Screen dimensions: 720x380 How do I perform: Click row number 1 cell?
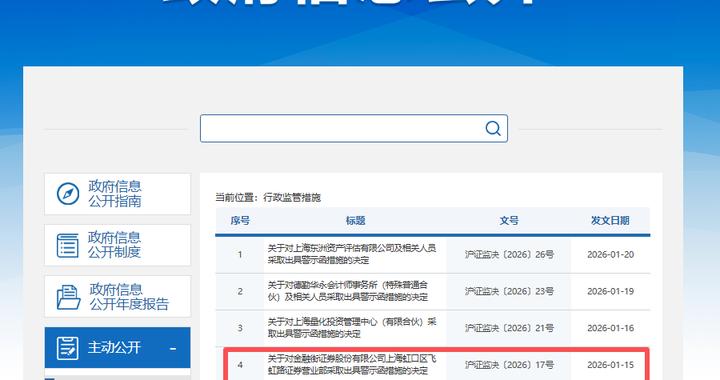pos(240,255)
